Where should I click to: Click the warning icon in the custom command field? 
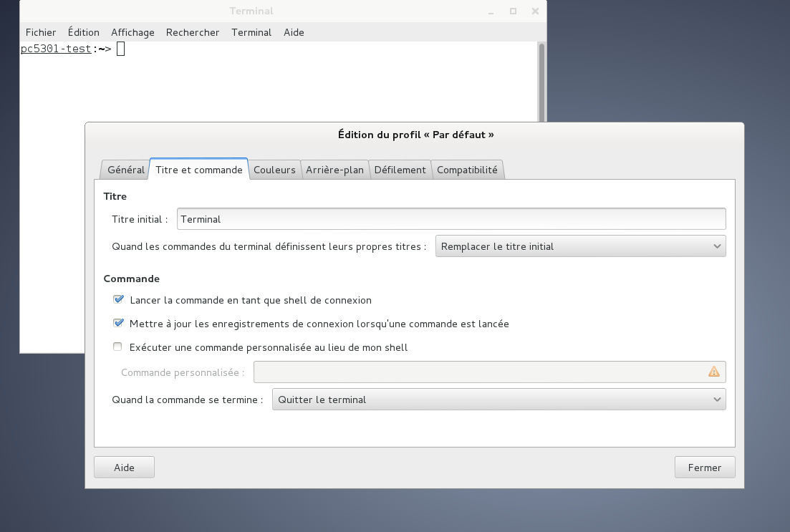pos(713,372)
